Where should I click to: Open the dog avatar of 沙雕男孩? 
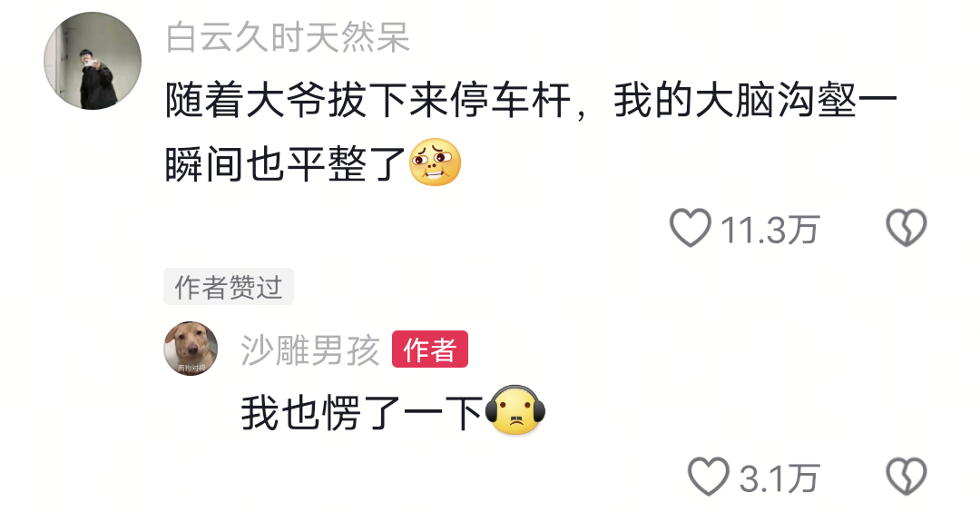tap(191, 349)
